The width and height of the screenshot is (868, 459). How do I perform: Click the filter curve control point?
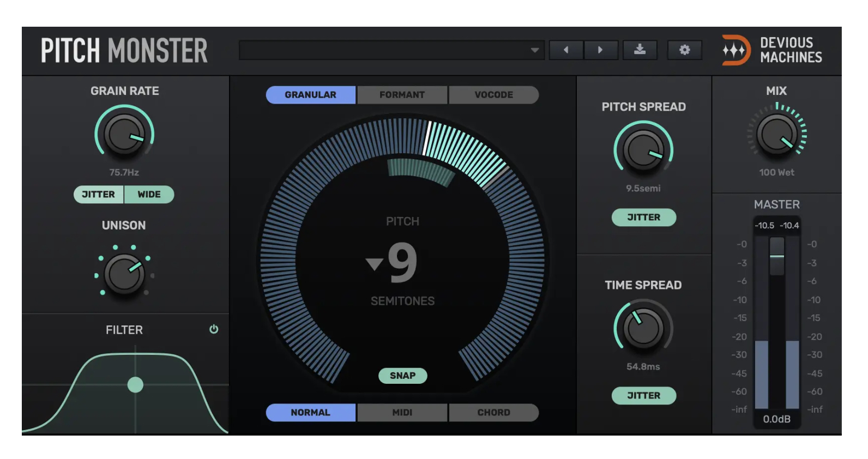pyautogui.click(x=135, y=385)
